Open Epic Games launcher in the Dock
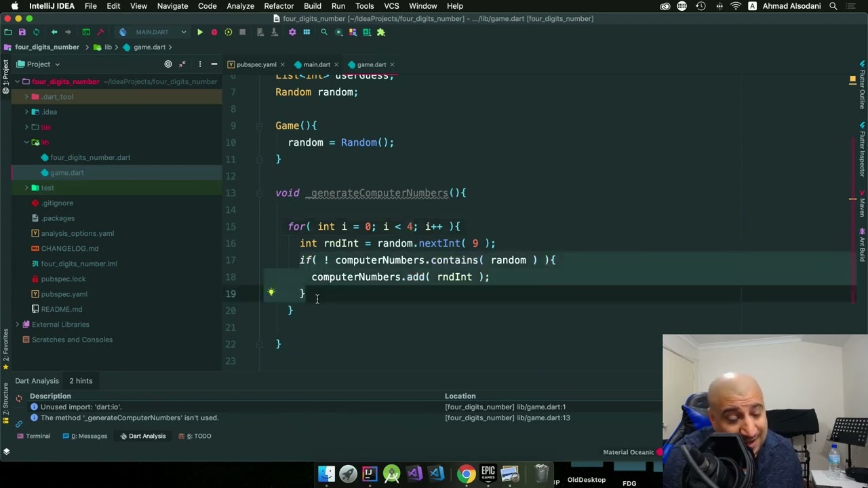868x488 pixels. [488, 474]
